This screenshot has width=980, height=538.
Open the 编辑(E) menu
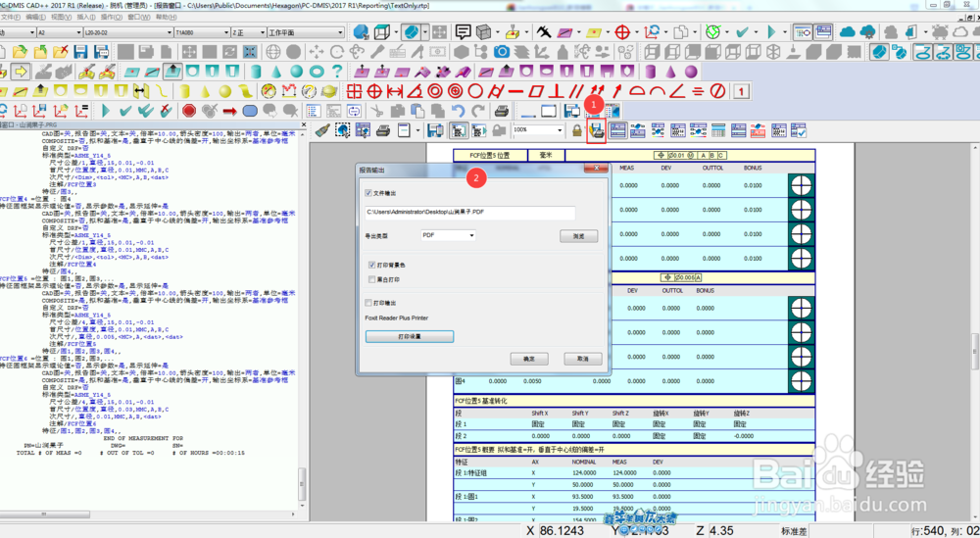35,17
